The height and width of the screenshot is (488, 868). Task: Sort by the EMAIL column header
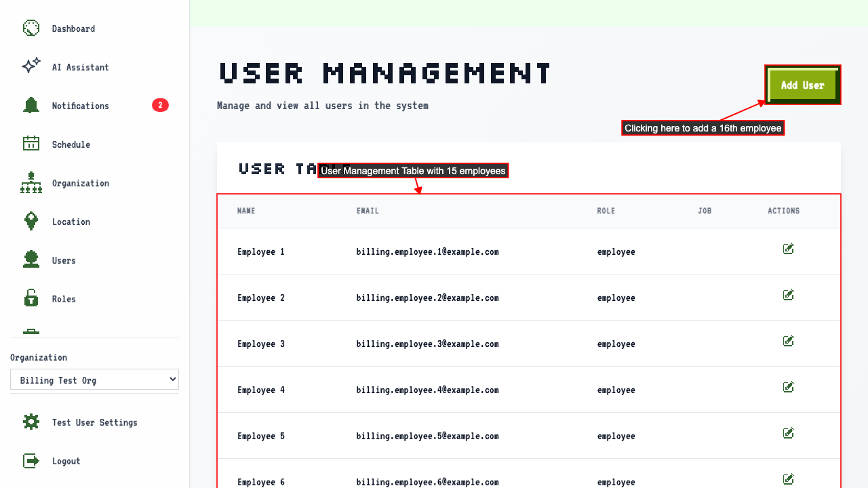368,211
